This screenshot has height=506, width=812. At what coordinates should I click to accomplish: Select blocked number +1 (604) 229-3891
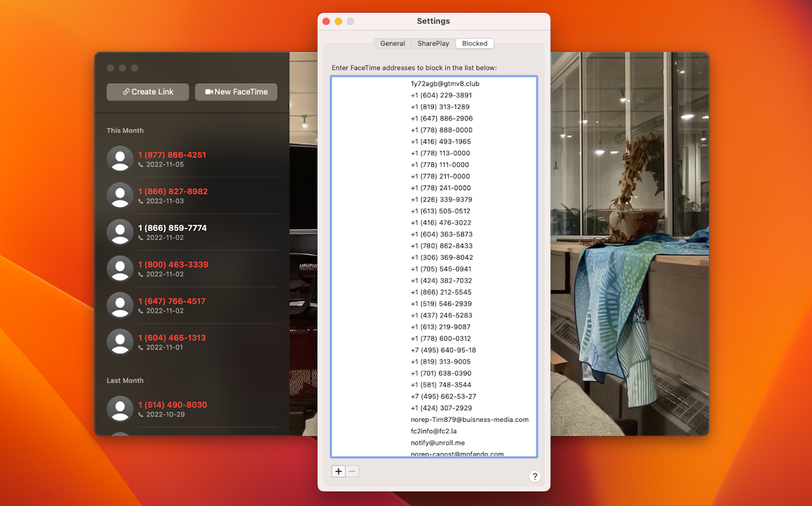click(x=441, y=95)
